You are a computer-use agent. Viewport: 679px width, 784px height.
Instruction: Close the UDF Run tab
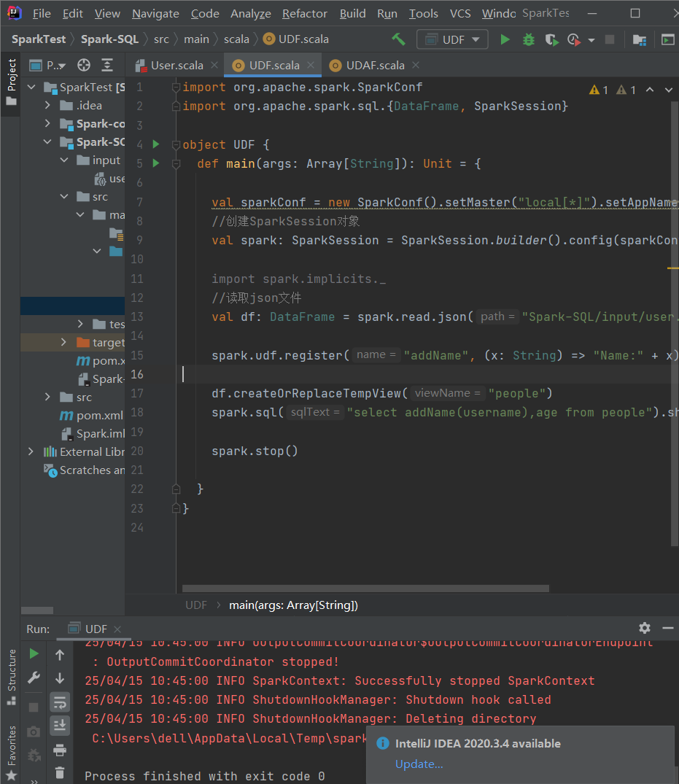(117, 629)
